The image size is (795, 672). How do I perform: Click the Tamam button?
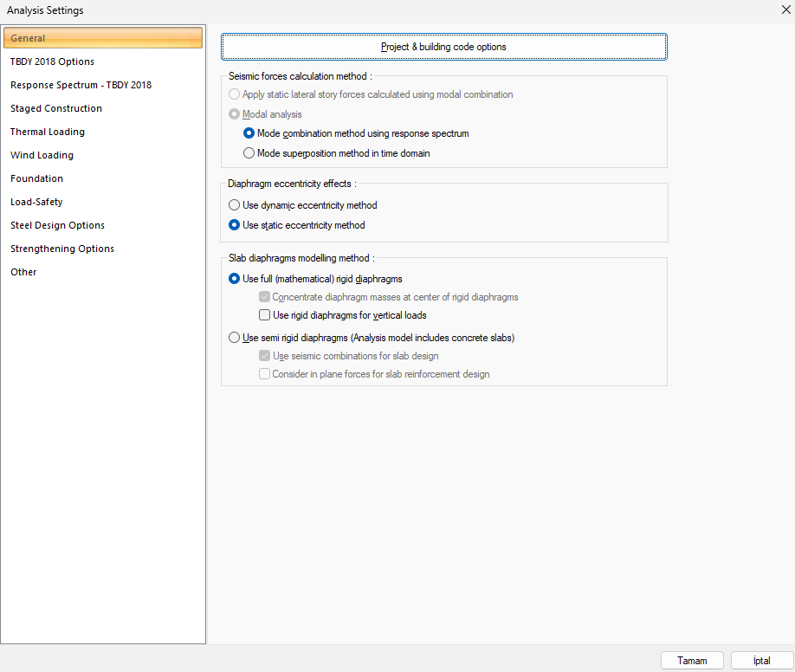pyautogui.click(x=692, y=660)
